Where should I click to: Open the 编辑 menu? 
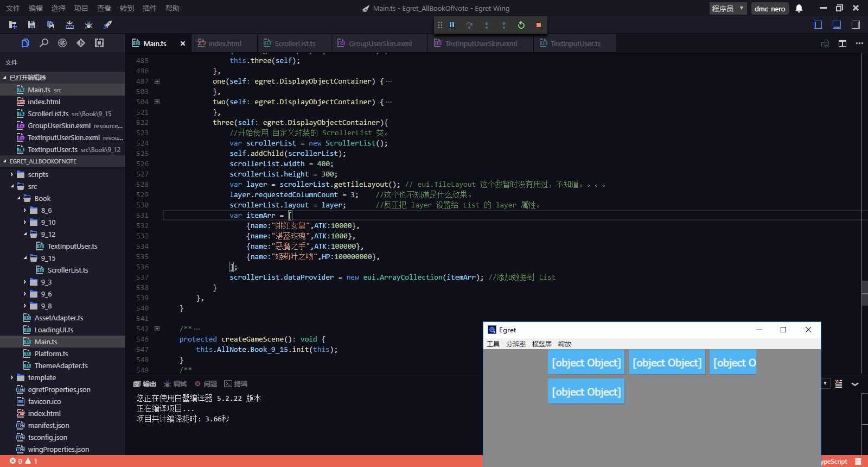tap(36, 8)
